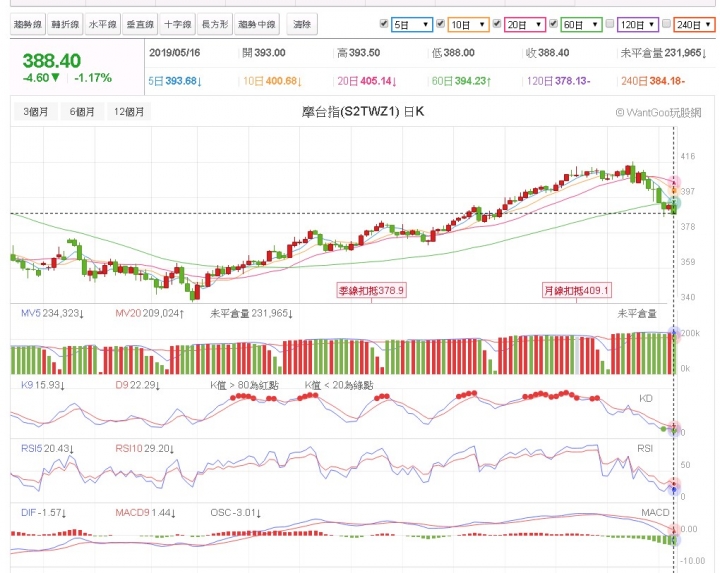Image resolution: width=720 pixels, height=573 pixels.
Task: Switch chart to 12個月 range
Action: click(x=129, y=112)
